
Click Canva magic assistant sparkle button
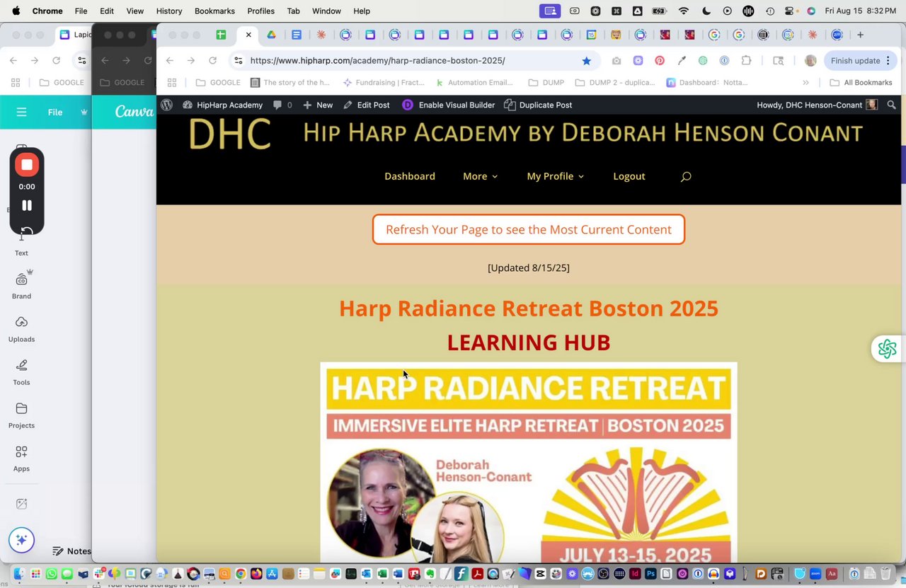coord(21,540)
